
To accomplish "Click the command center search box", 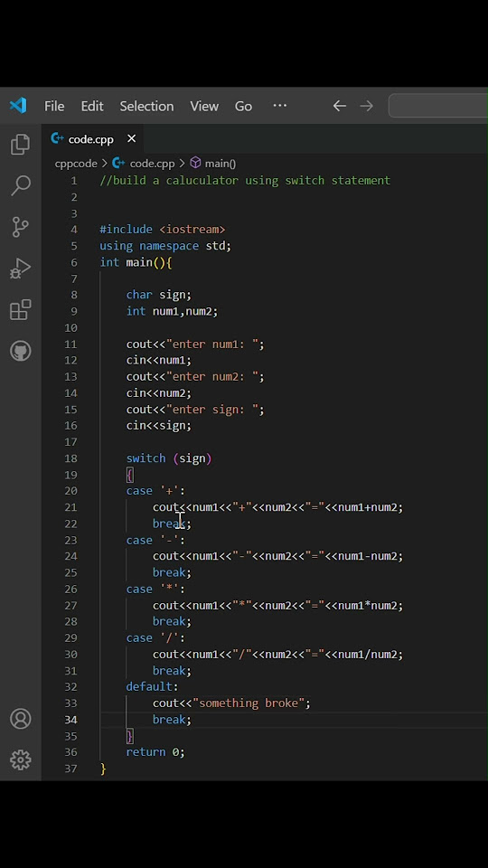I will point(438,106).
